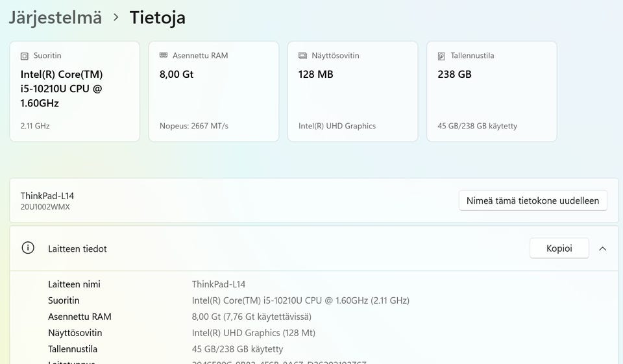Image resolution: width=623 pixels, height=364 pixels.
Task: Click the Asennettu RAM card title label
Action: point(201,56)
